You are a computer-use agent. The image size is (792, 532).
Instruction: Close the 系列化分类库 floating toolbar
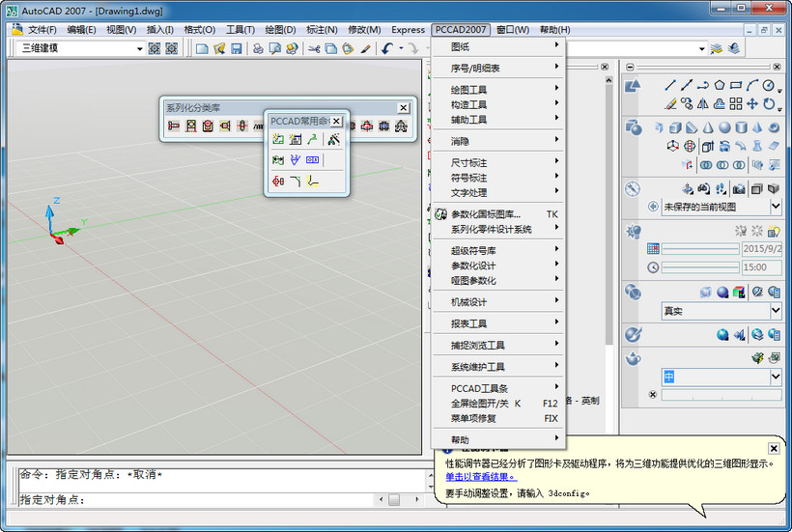[x=403, y=108]
